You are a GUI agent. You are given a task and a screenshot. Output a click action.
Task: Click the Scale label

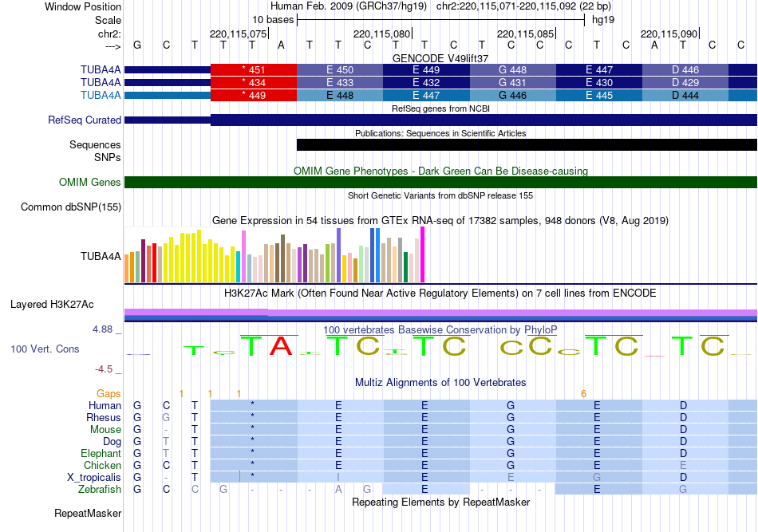(108, 20)
